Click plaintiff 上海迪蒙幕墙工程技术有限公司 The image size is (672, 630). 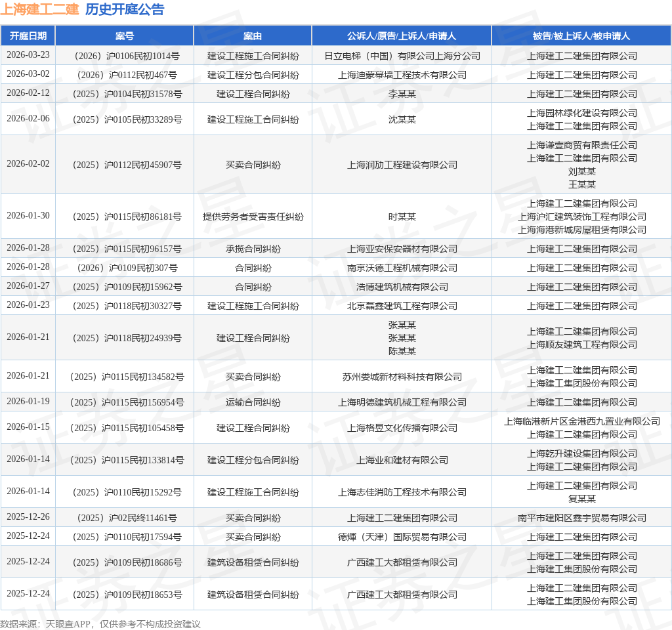(x=402, y=75)
